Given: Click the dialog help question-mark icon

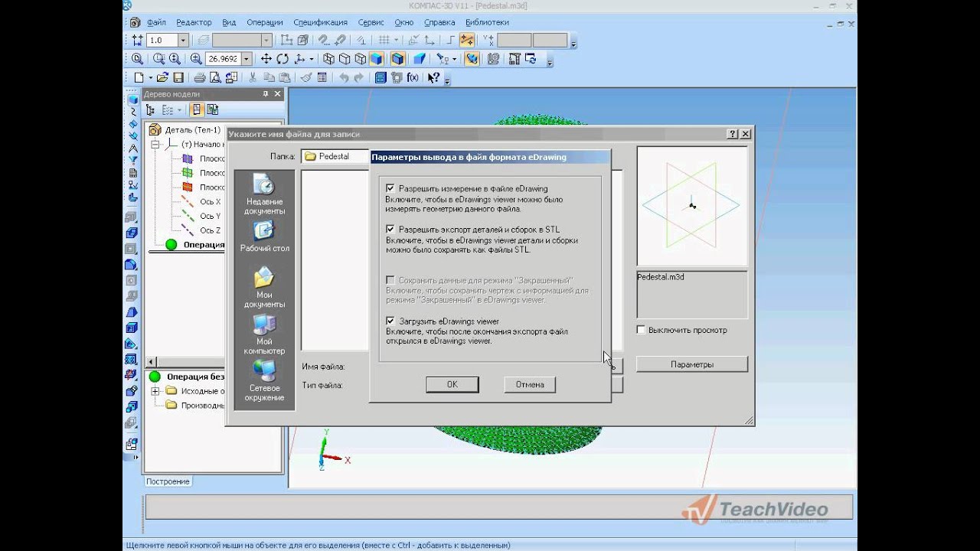Looking at the screenshot, I should (733, 134).
